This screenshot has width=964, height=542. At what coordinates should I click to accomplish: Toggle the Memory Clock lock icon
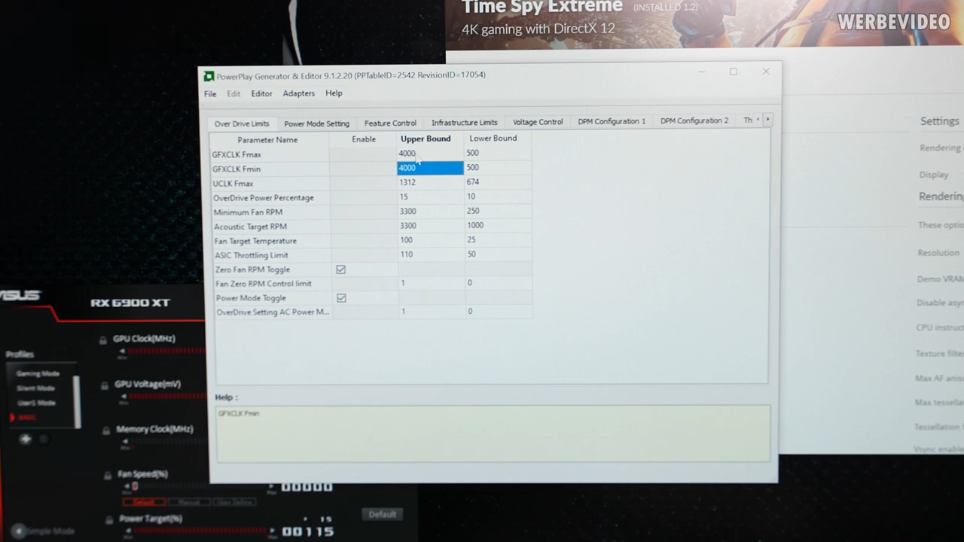tap(106, 430)
